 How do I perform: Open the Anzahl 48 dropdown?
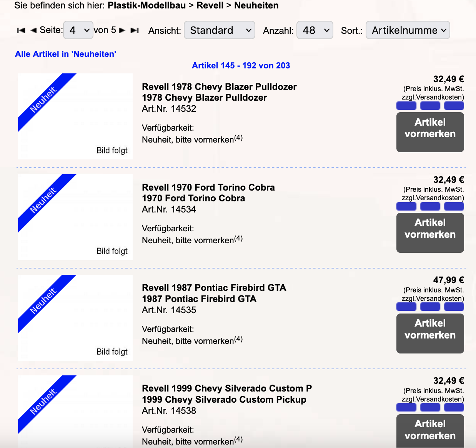click(315, 30)
